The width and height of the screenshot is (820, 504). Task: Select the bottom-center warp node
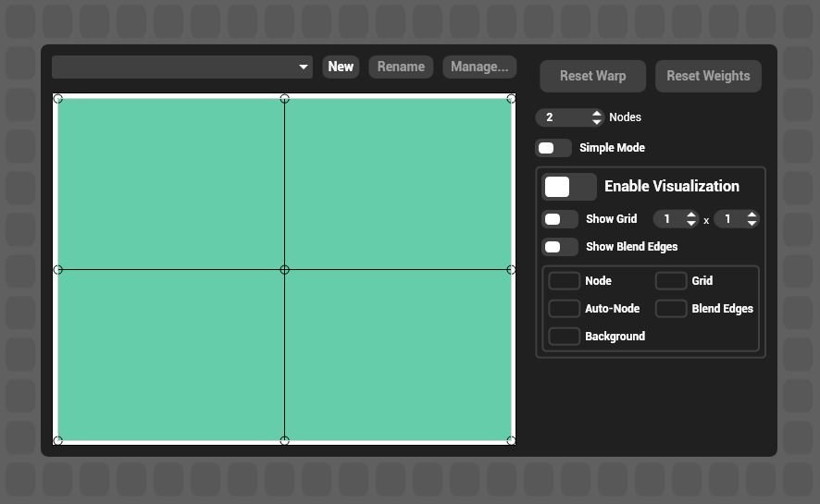point(284,440)
